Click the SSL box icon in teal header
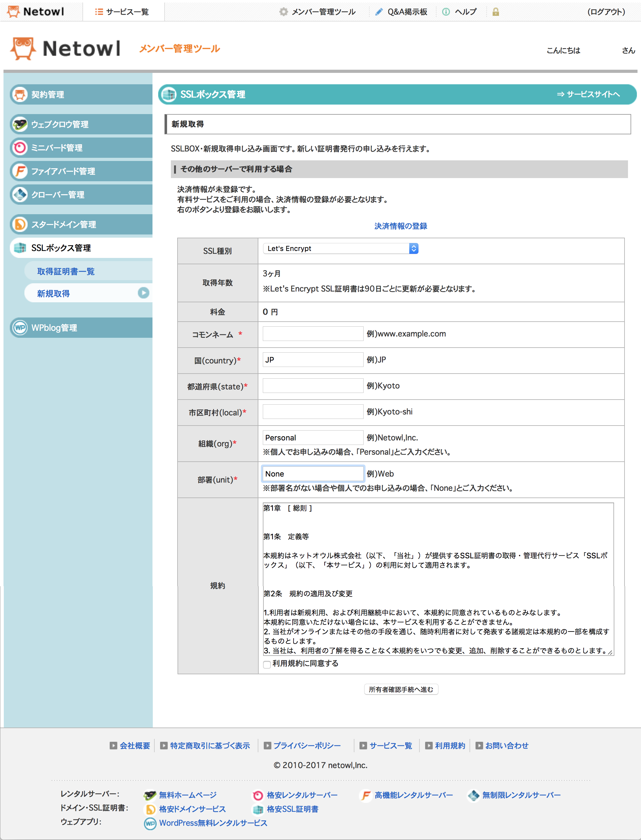Image resolution: width=641 pixels, height=840 pixels. (x=168, y=94)
